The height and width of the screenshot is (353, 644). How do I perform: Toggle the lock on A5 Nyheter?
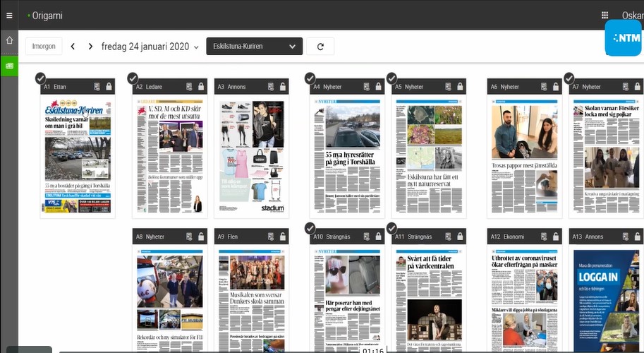click(x=460, y=87)
